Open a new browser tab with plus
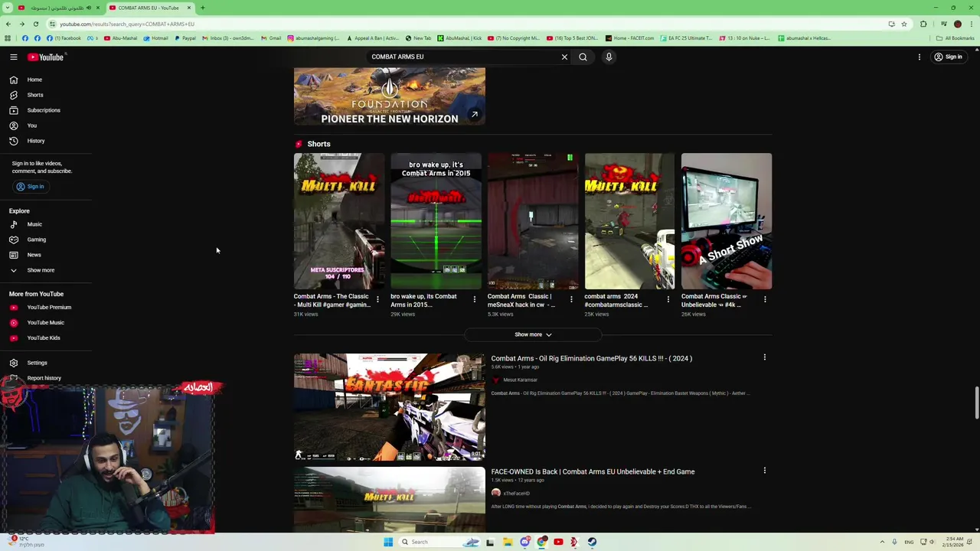Viewport: 980px width, 551px height. 203,8
